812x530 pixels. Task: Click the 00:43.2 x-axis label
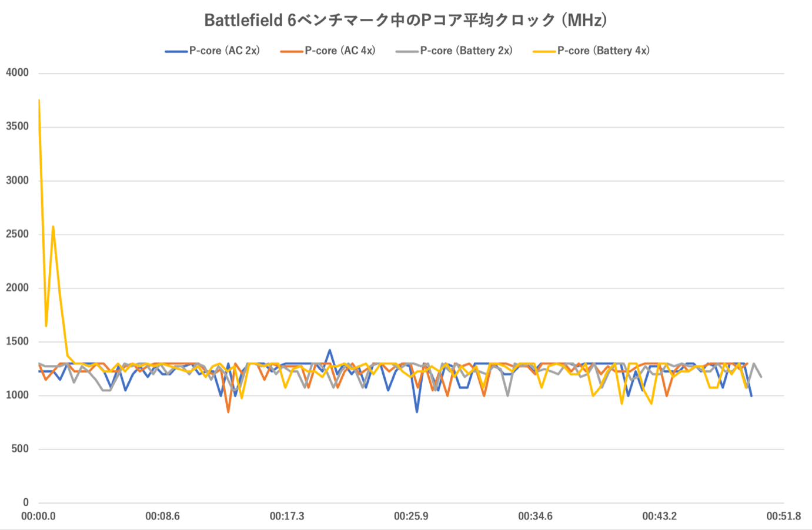coord(659,516)
